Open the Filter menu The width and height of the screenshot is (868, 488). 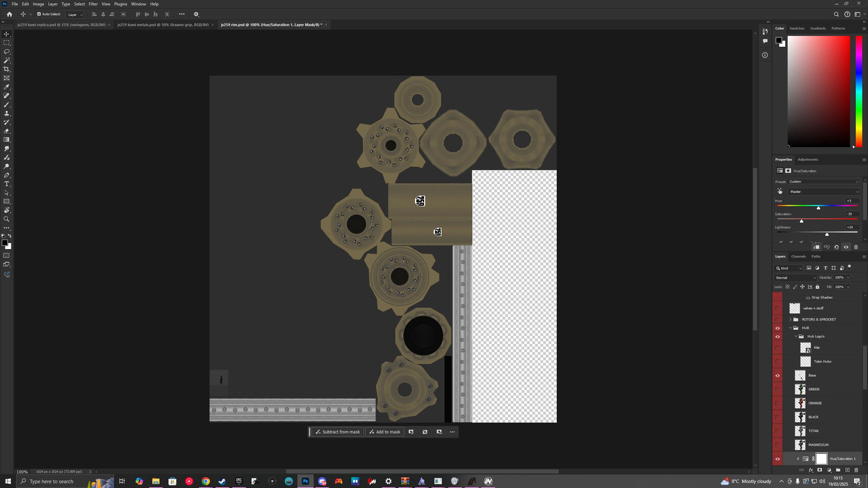coord(93,4)
